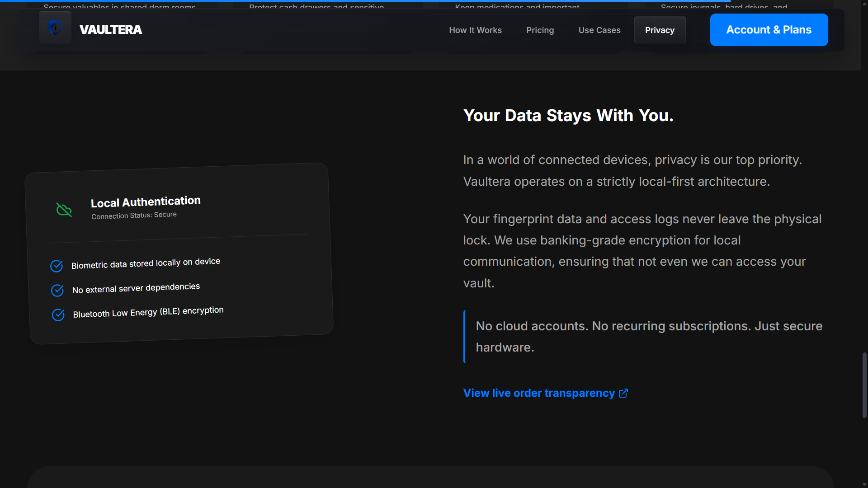Click the paragraph starting Your fingerprint data
The image size is (868, 488).
[x=642, y=251]
